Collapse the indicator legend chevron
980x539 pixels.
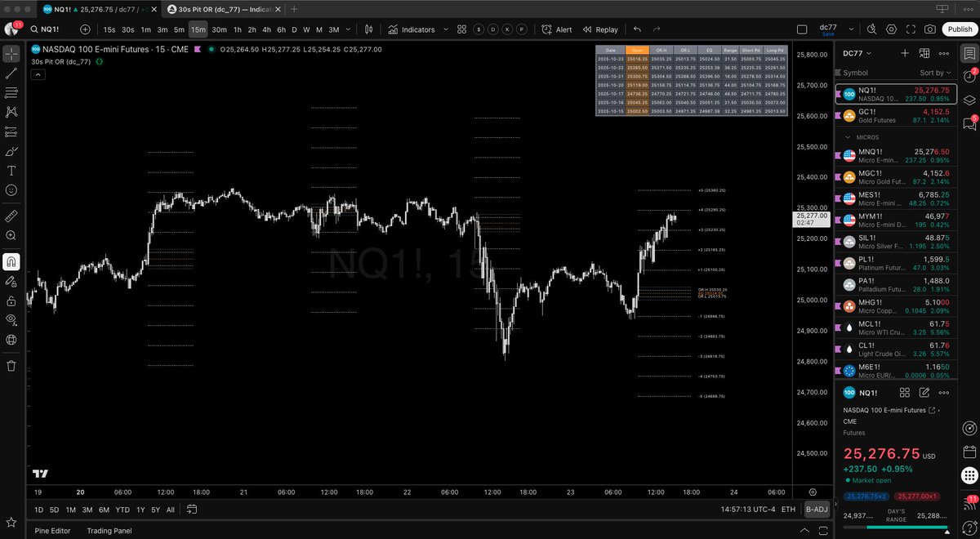pos(38,74)
